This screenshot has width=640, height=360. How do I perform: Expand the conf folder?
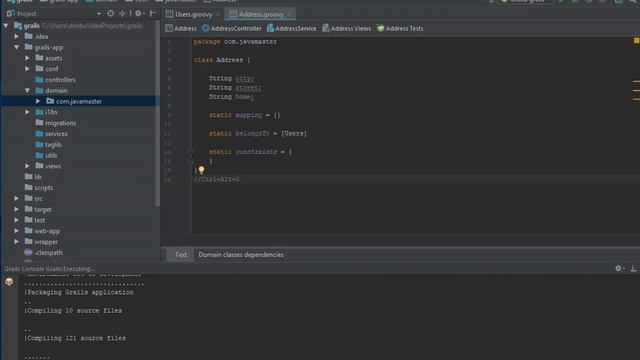pos(27,69)
